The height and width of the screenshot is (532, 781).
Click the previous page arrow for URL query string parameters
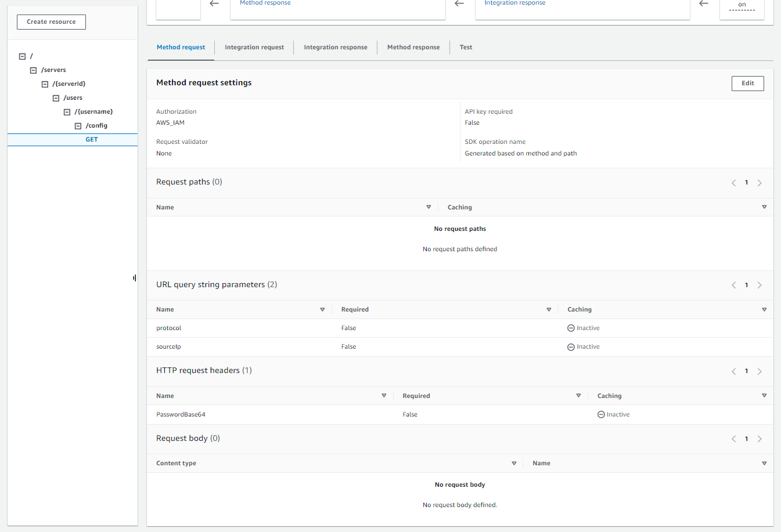[733, 285]
